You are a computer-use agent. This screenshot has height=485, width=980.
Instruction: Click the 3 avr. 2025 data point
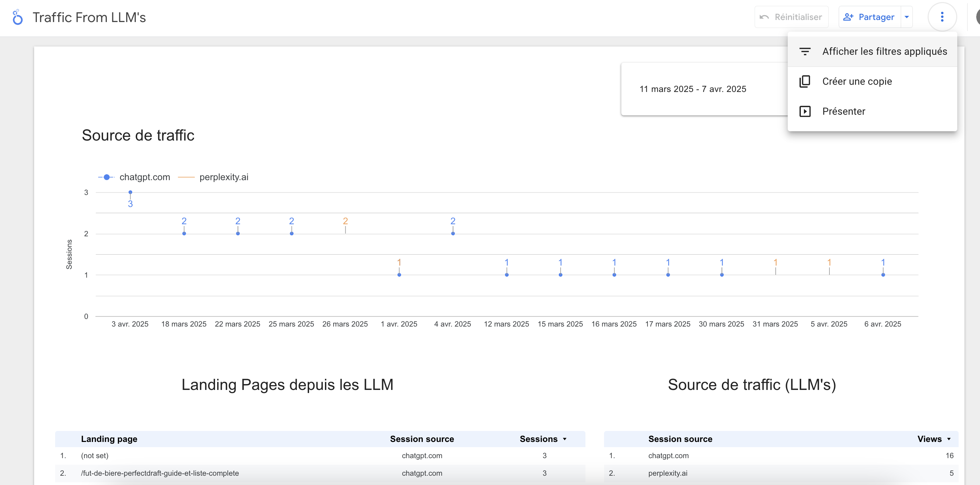click(x=130, y=193)
